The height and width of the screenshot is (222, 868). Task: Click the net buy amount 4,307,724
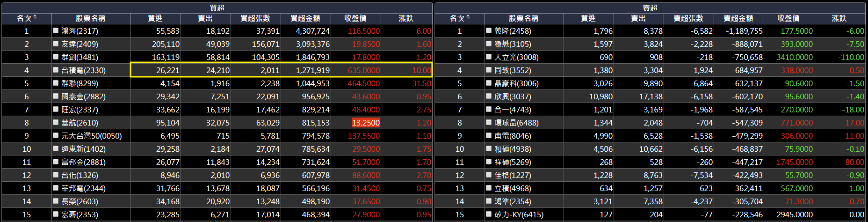312,31
